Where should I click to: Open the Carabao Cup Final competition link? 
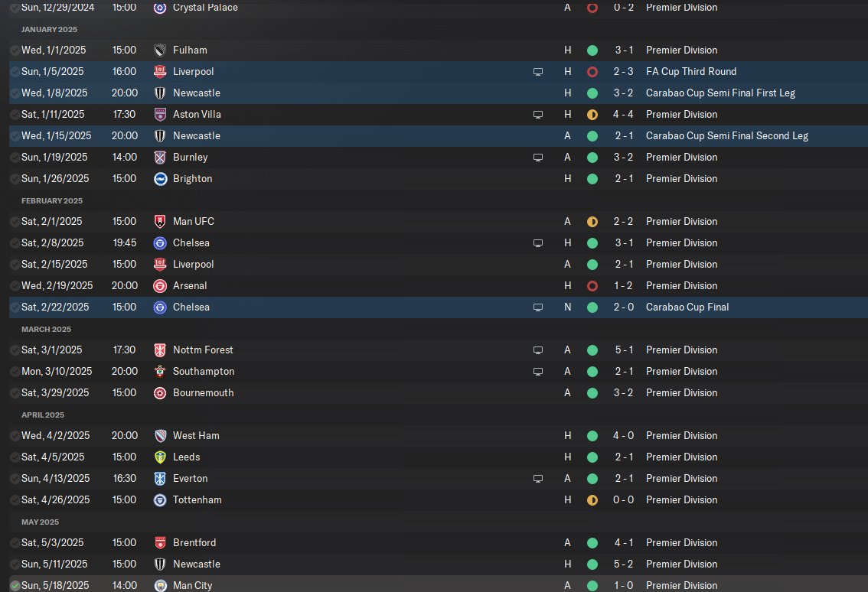tap(687, 307)
